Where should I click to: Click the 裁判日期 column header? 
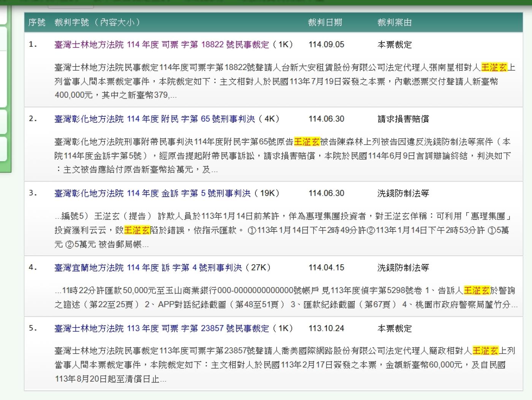[325, 22]
